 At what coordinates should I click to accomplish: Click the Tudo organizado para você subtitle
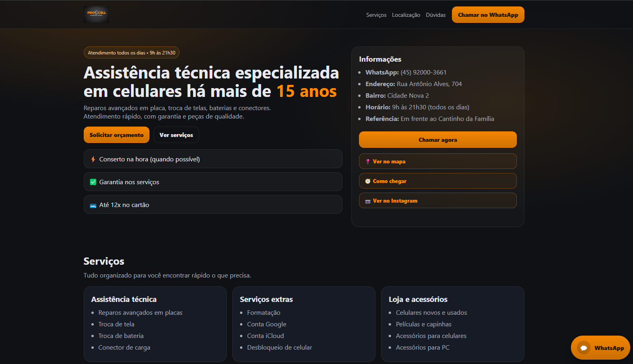pos(167,276)
